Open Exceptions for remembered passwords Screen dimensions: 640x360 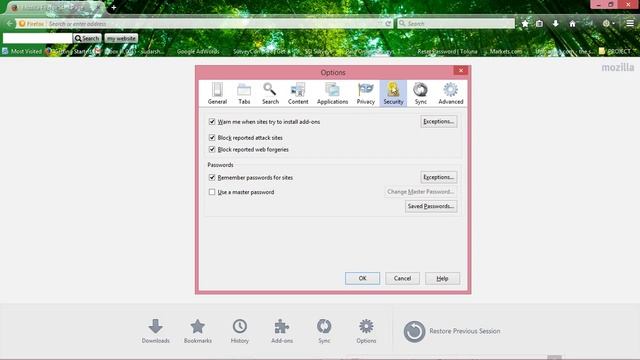pyautogui.click(x=439, y=177)
